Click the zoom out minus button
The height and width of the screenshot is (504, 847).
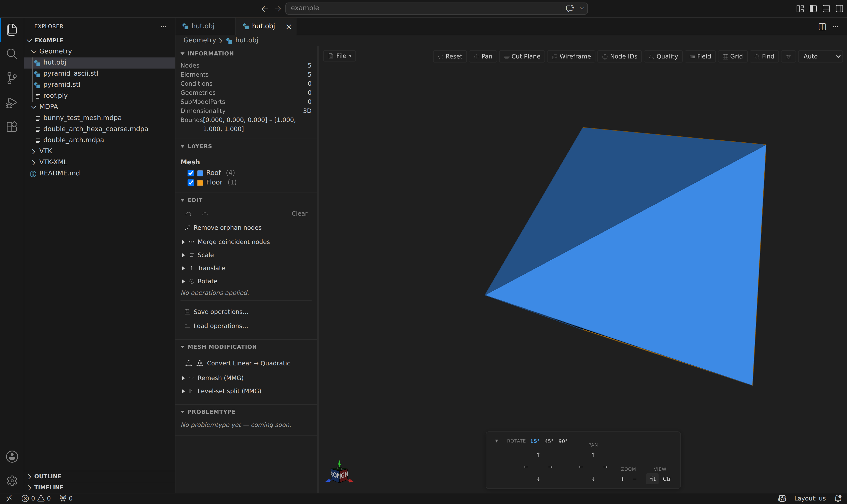(635, 479)
